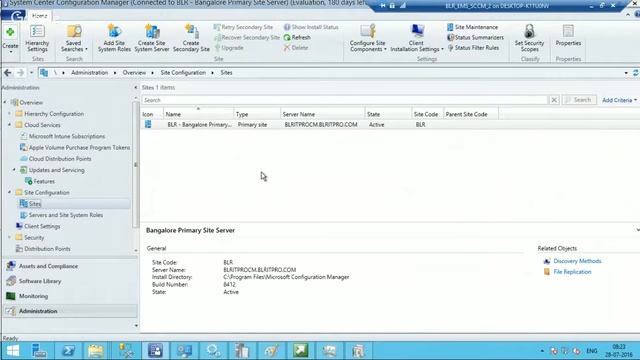The width and height of the screenshot is (640, 360).
Task: Click Retry Secondary Site
Action: [243, 27]
